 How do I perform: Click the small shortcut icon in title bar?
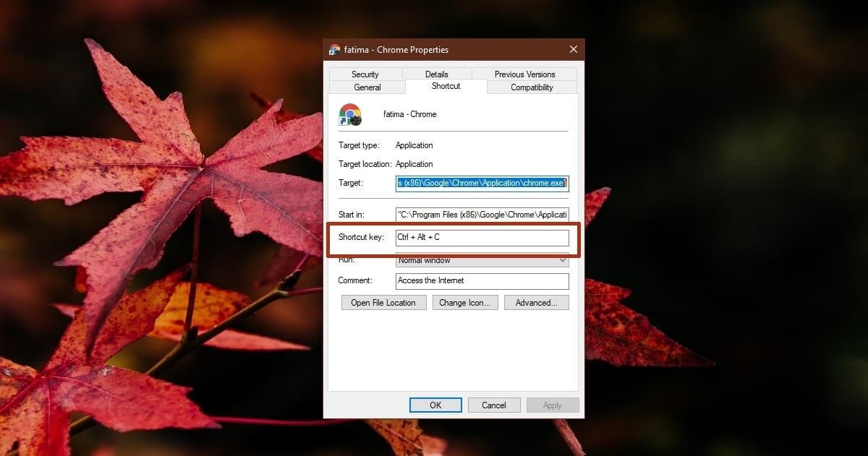(334, 49)
